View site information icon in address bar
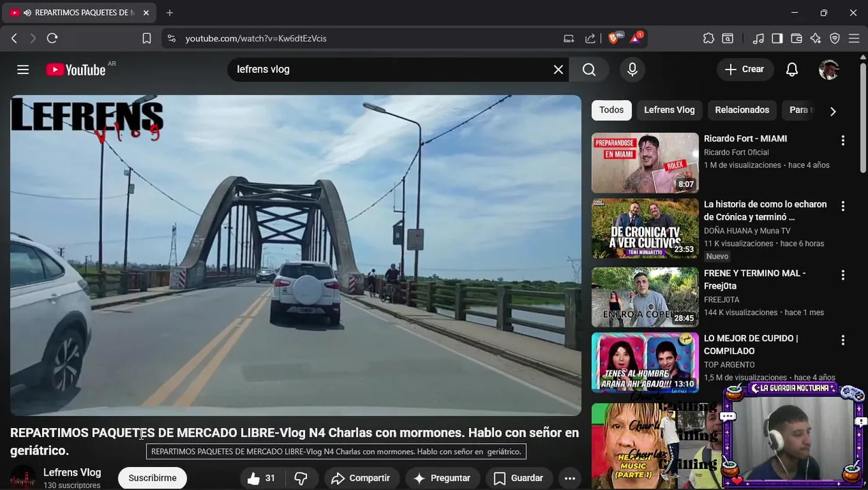The width and height of the screenshot is (868, 490). (172, 39)
